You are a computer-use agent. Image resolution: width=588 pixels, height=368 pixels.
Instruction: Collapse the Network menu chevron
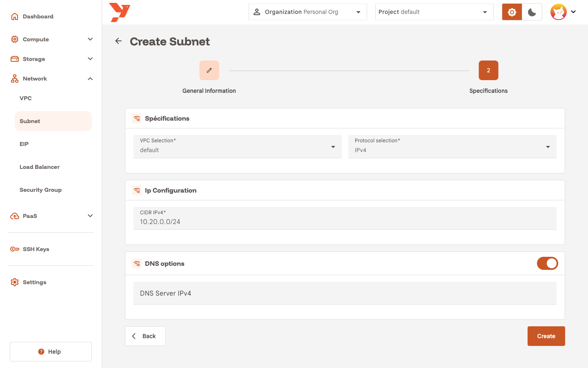coord(90,79)
